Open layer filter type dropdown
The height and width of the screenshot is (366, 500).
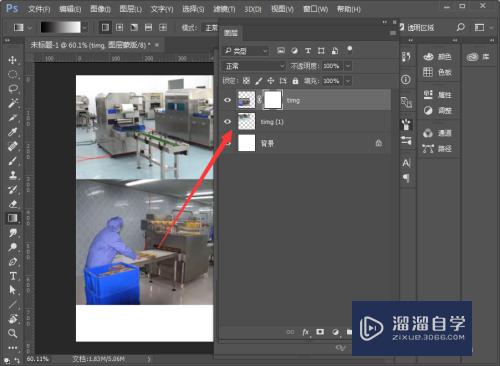(246, 51)
